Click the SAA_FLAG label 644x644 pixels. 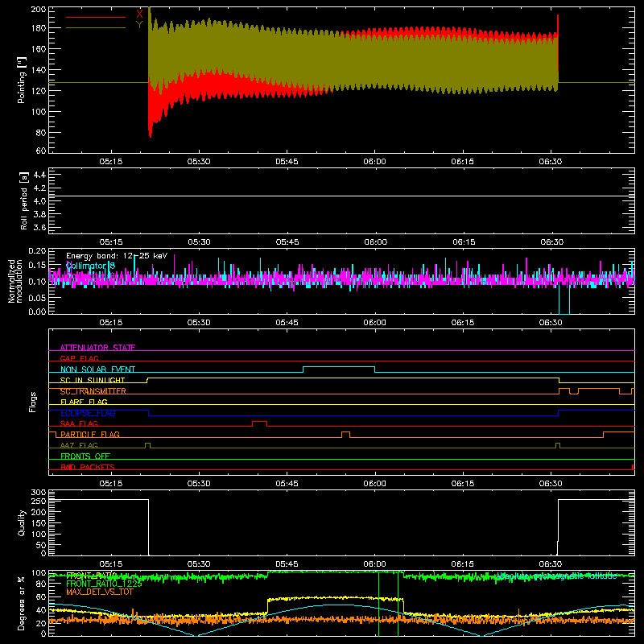[x=79, y=423]
